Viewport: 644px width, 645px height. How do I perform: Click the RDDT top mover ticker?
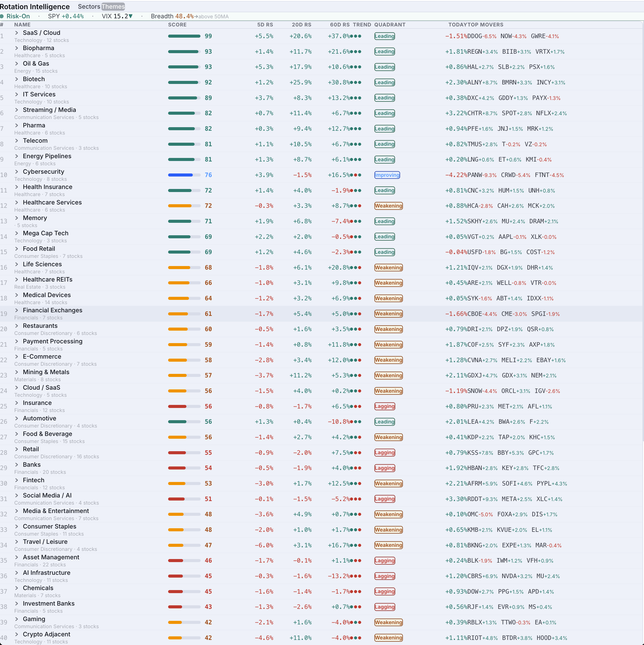tap(475, 499)
